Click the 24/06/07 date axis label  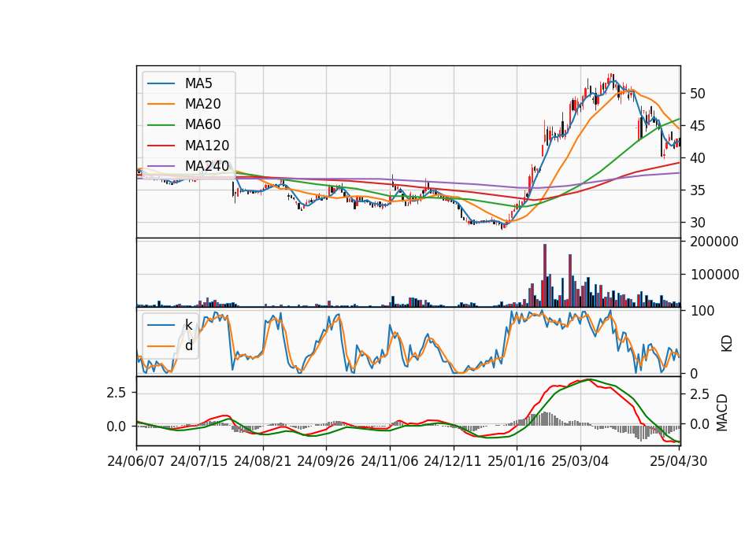[x=136, y=462]
